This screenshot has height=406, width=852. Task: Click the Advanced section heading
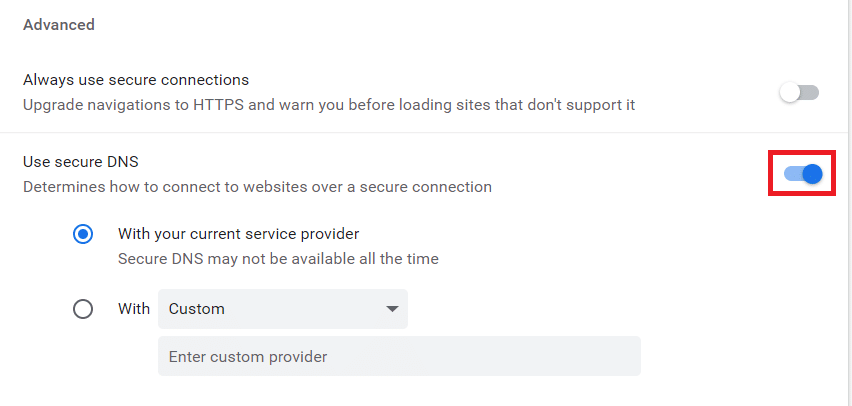[59, 25]
